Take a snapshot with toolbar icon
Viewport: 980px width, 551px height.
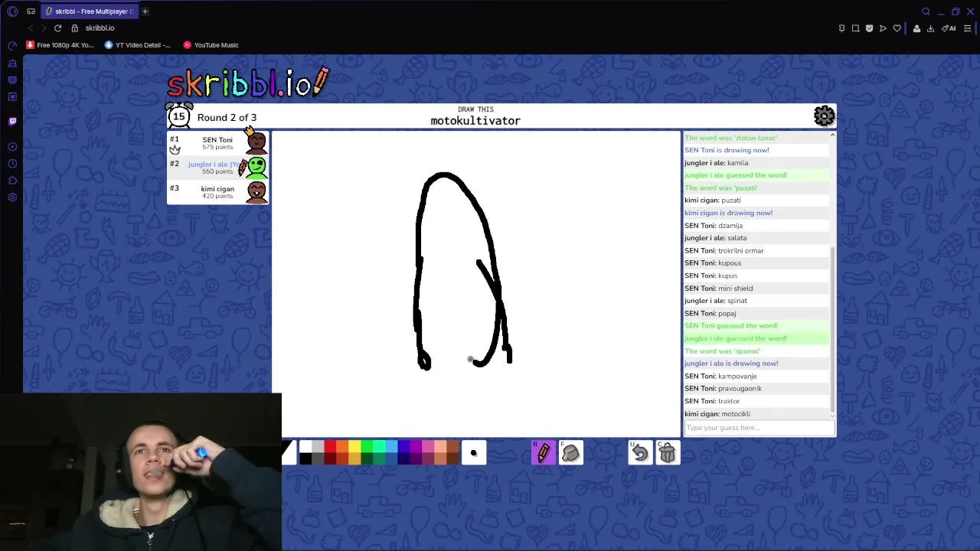(855, 28)
